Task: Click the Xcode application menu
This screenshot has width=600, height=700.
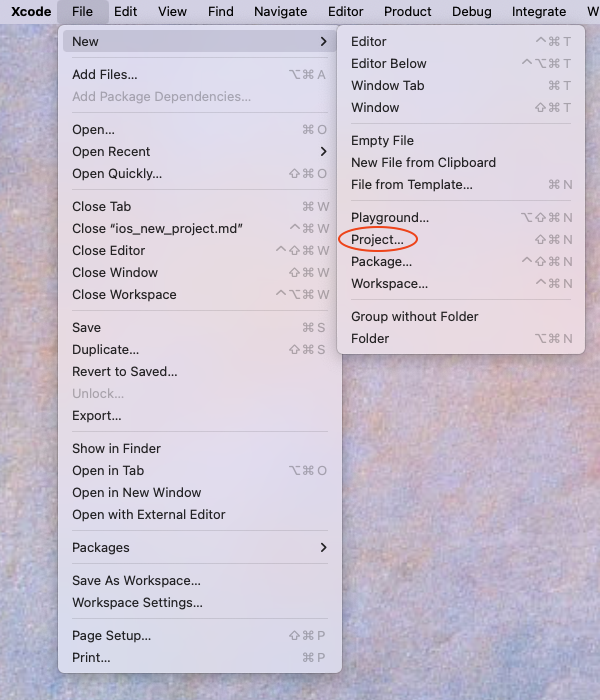Action: point(31,12)
